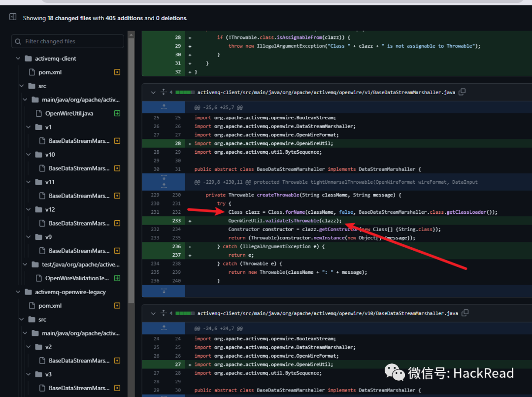The image size is (532, 397).
Task: Collapse the v10 folder
Action: [x=29, y=154]
